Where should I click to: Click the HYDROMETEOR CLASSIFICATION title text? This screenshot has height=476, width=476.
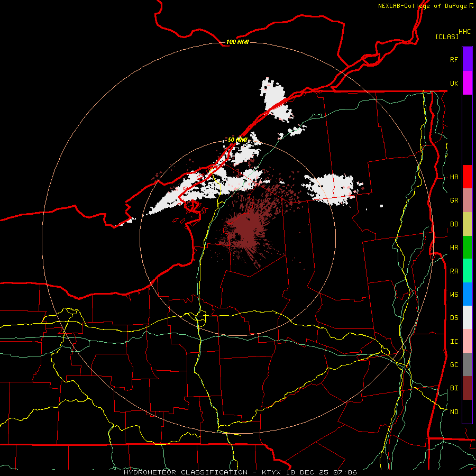(x=186, y=472)
